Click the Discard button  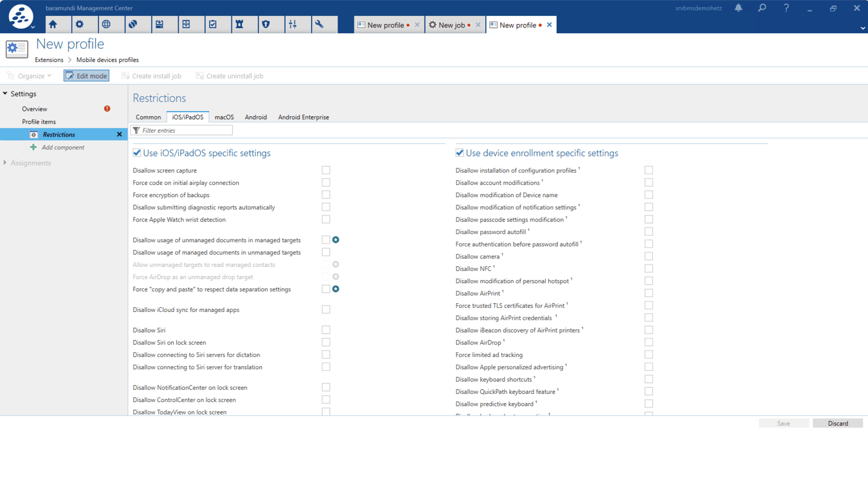point(838,423)
